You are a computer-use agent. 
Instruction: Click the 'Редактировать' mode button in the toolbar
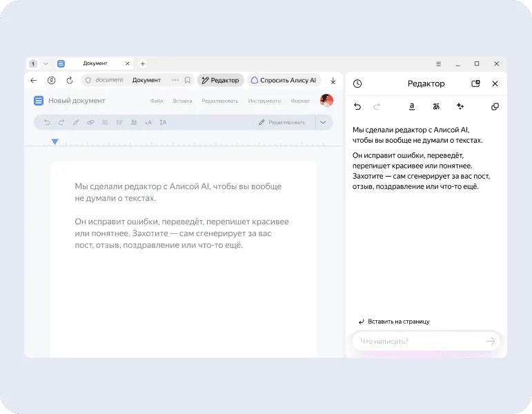(282, 122)
